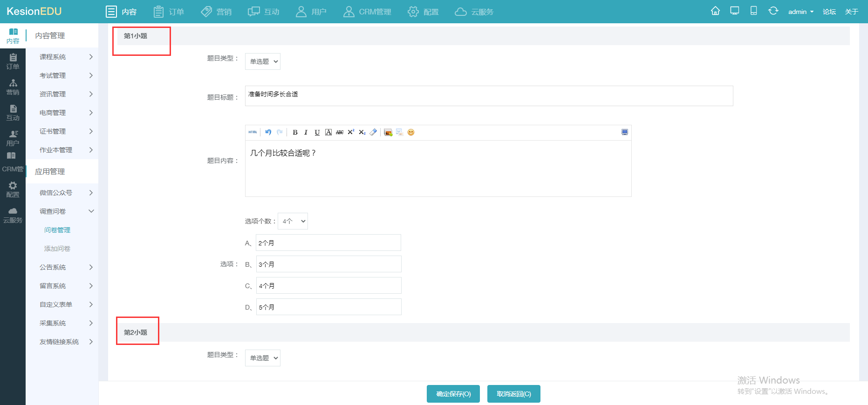Toggle HTML source mode in editor
Viewport: 868px width, 405px height.
coord(253,132)
